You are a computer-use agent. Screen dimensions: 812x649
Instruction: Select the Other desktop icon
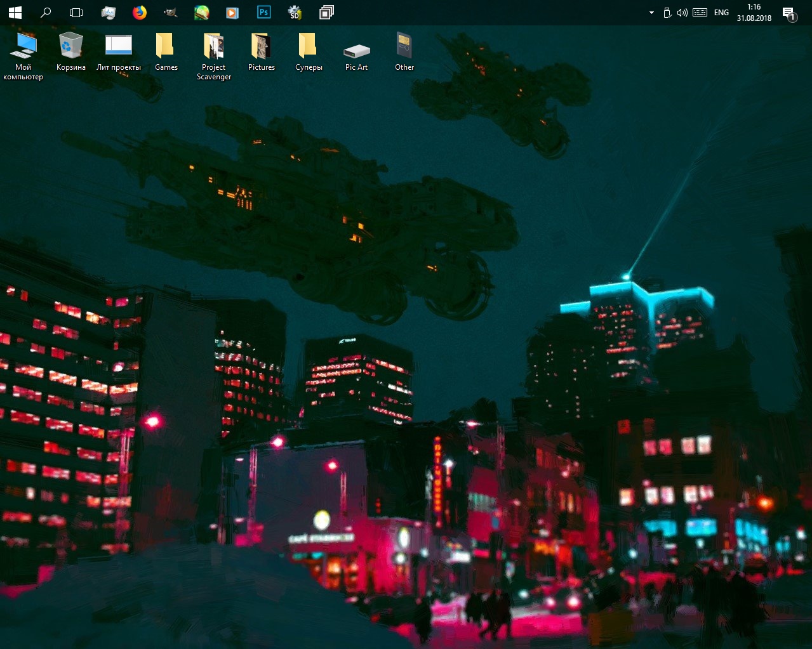click(404, 52)
